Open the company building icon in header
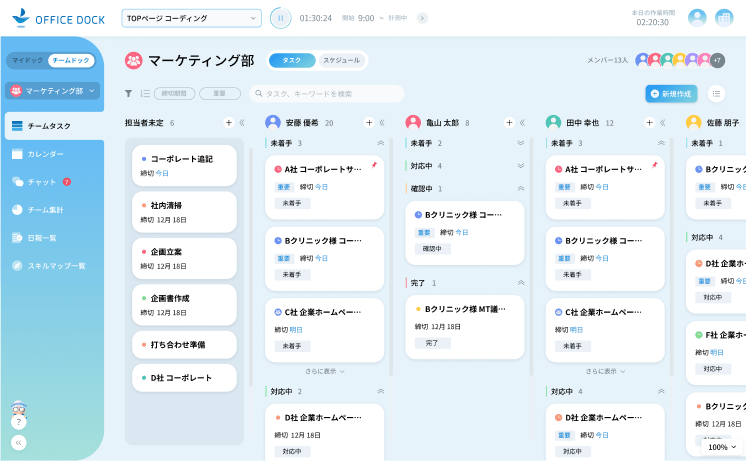The image size is (746, 461). [724, 19]
